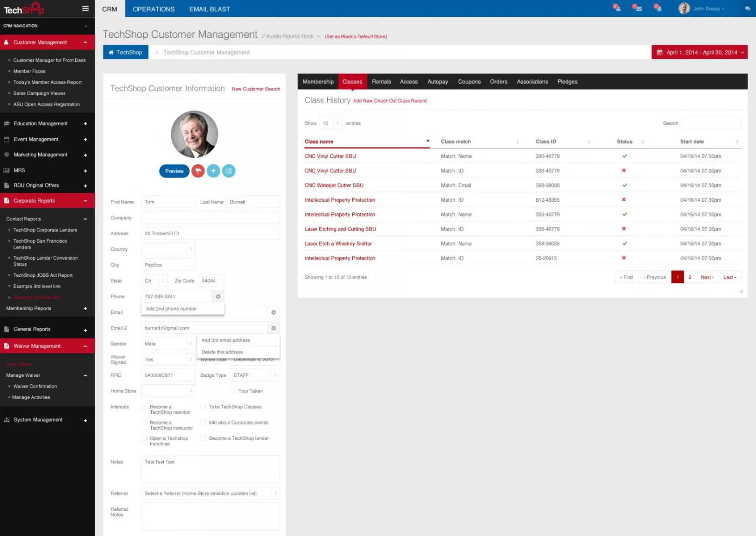Click the Education Management icon in sidebar

[7, 124]
